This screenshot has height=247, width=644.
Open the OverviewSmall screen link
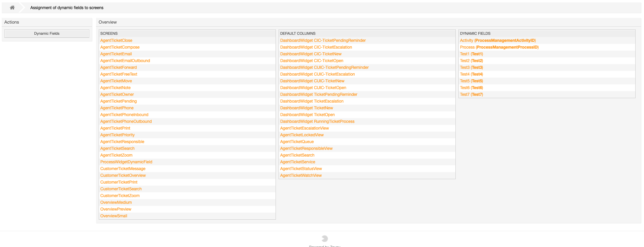point(114,216)
